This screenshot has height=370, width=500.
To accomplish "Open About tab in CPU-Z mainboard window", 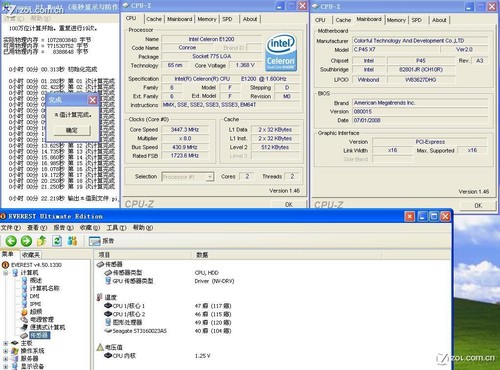I will [439, 20].
